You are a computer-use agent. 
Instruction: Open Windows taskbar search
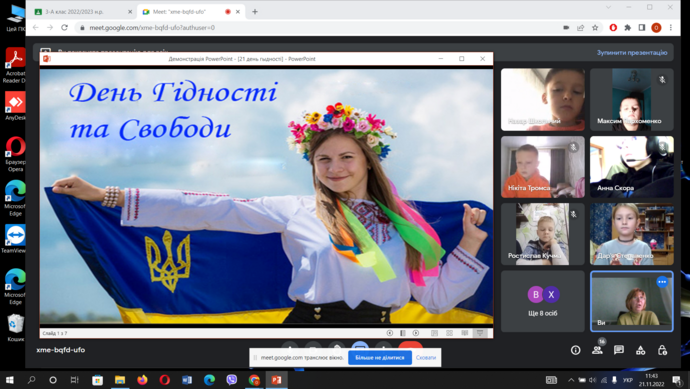coord(31,380)
